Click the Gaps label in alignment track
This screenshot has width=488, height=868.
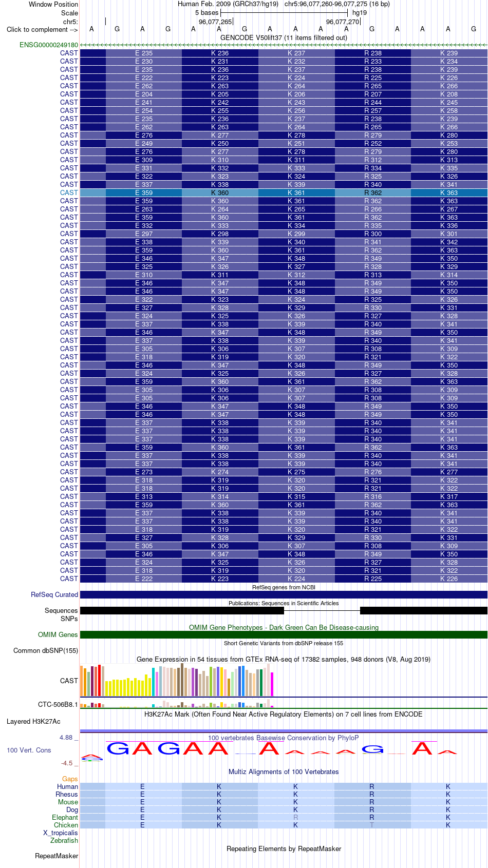70,779
